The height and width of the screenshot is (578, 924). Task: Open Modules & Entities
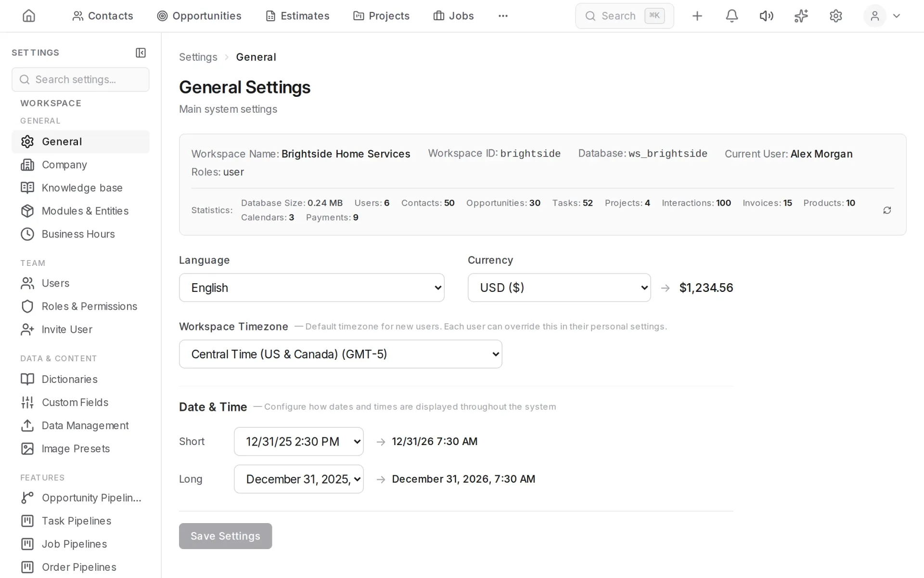click(x=80, y=211)
